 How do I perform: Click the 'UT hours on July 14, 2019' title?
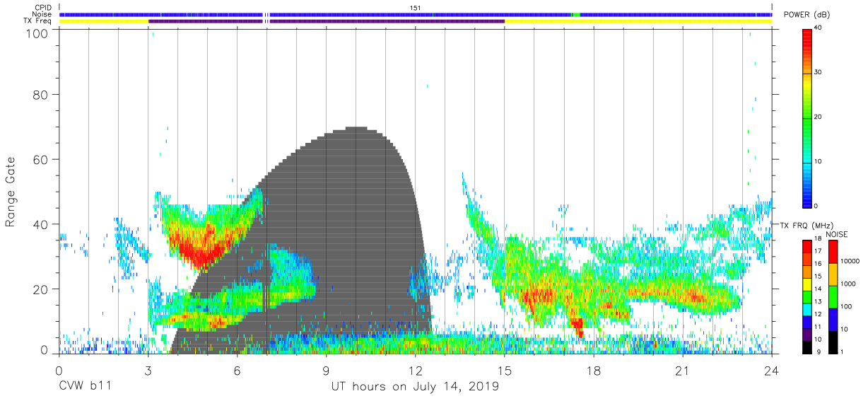(415, 387)
